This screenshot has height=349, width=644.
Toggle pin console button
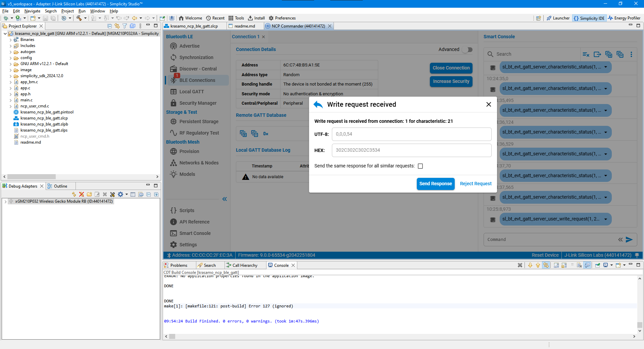[x=598, y=265]
